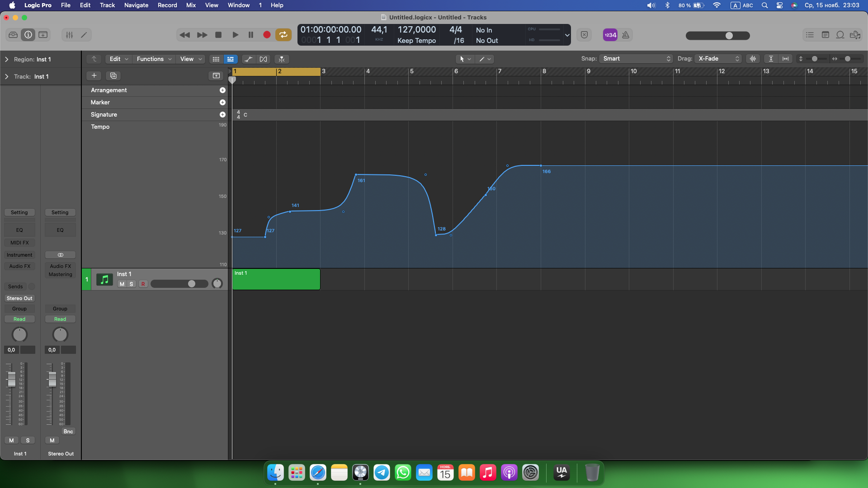The width and height of the screenshot is (868, 488).
Task: Open the tracks area View dropdown
Action: tap(191, 59)
